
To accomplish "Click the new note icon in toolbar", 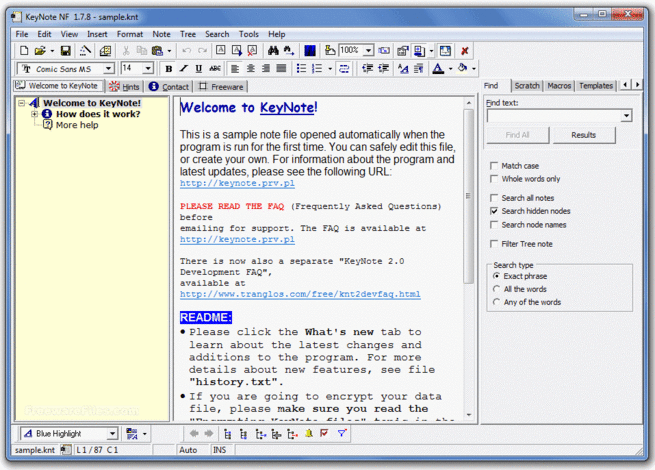I will point(221,51).
